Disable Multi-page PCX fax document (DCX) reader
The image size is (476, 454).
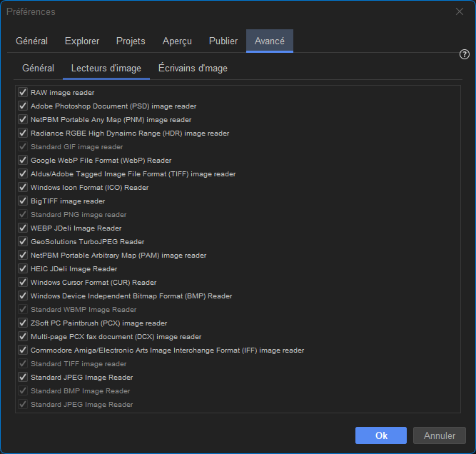(23, 336)
